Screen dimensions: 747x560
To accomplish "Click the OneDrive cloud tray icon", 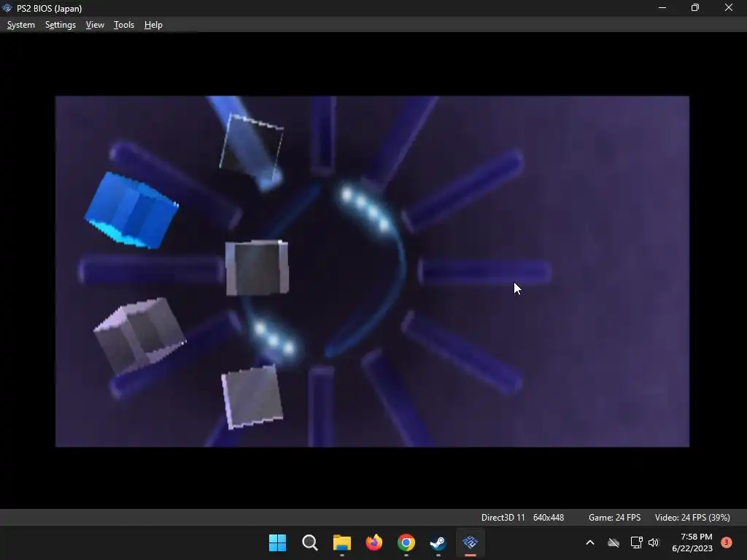I will [614, 542].
